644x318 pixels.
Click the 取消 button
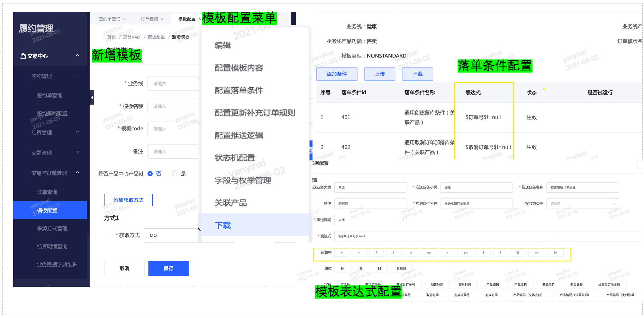(124, 268)
